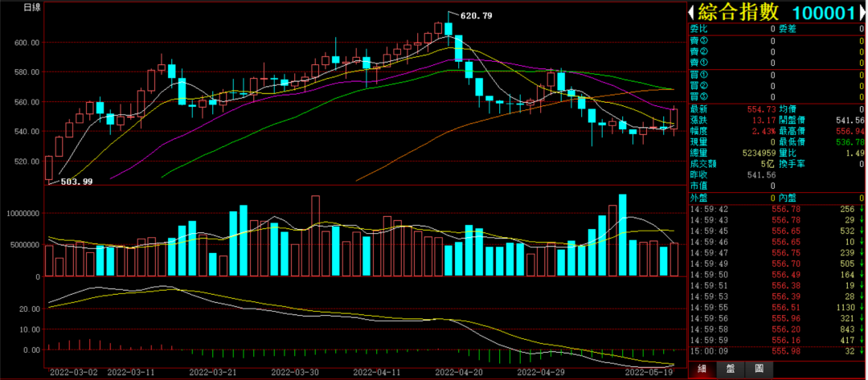
Task: Click the 昨收 label
Action: click(698, 175)
